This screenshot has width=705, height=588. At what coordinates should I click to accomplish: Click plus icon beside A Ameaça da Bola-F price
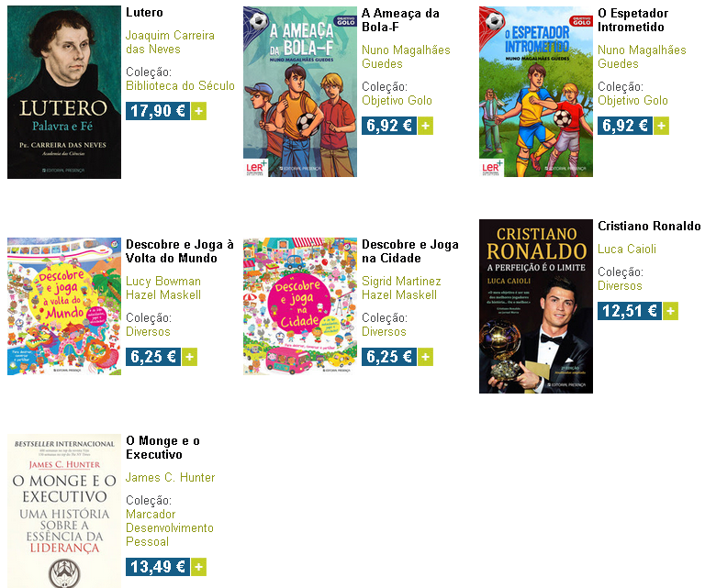[425, 126]
